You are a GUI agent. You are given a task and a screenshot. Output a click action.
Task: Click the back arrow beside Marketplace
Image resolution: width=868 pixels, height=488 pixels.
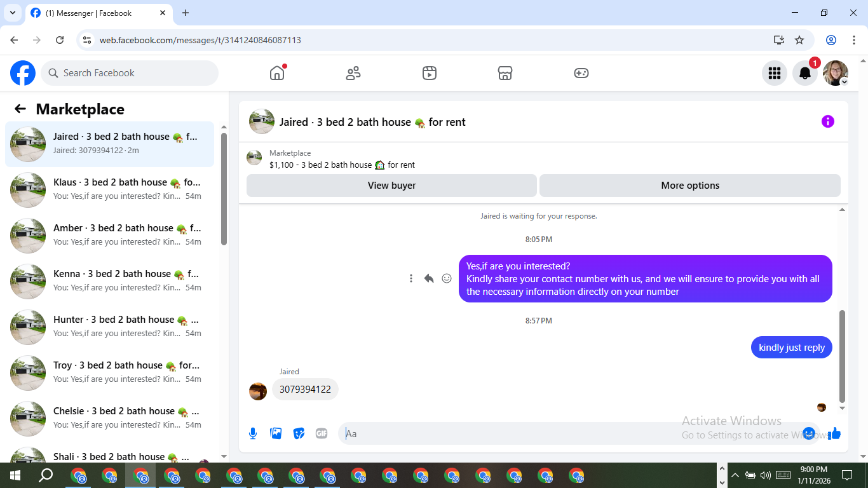point(20,109)
